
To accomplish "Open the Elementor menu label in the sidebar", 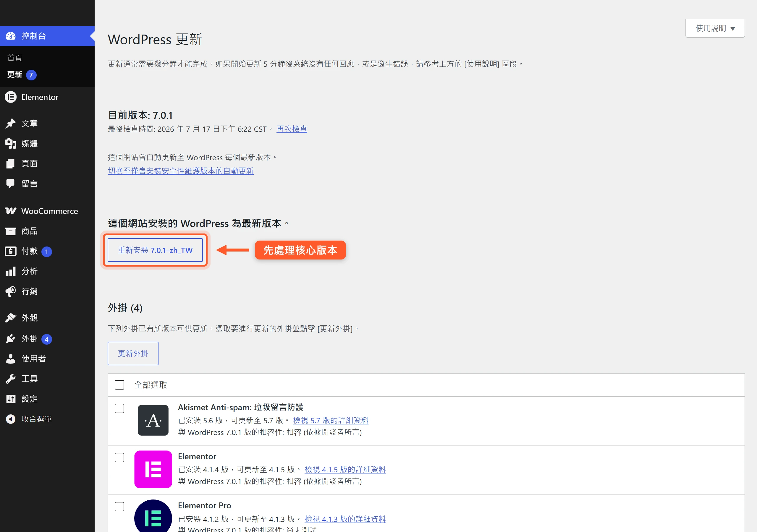I will pos(40,97).
